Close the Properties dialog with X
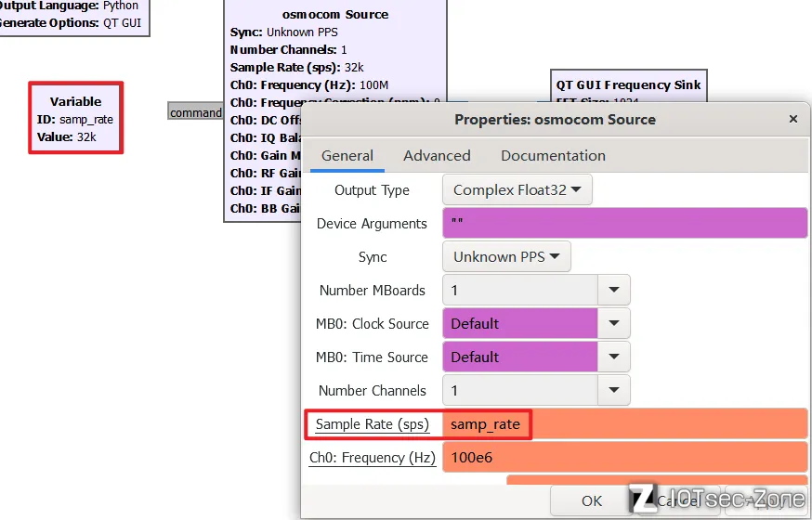The width and height of the screenshot is (812, 520). coord(792,119)
